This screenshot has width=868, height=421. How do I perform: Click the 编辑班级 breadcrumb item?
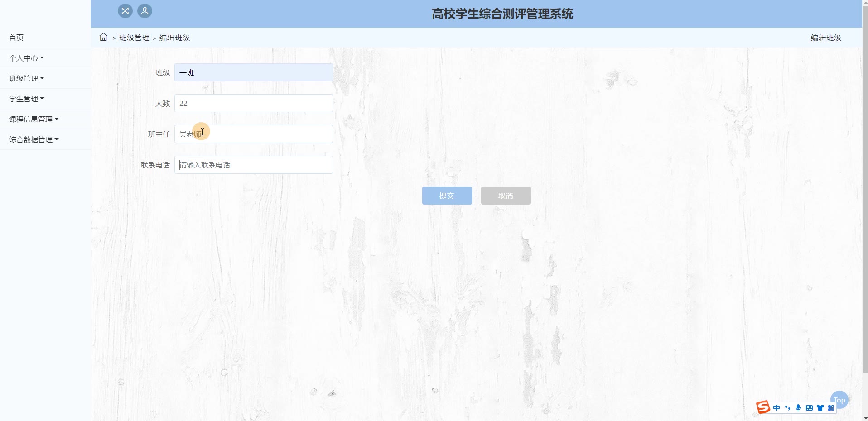tap(174, 38)
